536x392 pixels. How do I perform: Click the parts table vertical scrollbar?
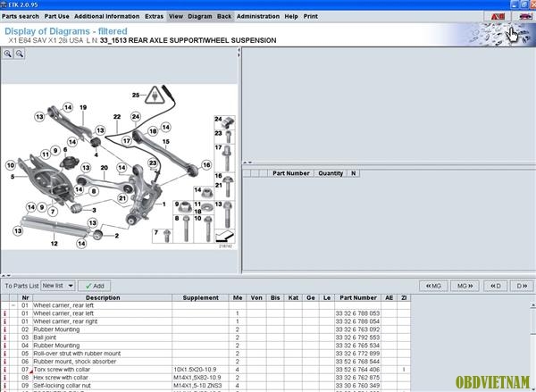tap(533, 346)
